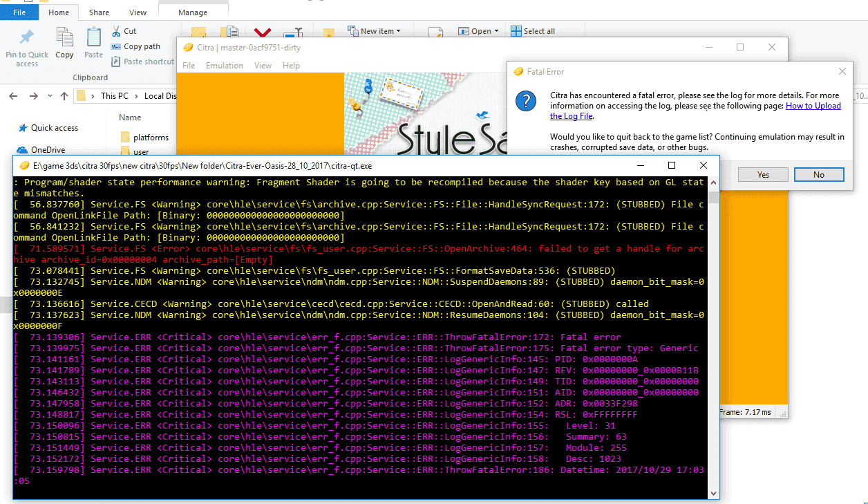The image size is (868, 504).
Task: Click the OneDrive cloud icon in the sidebar
Action: click(22, 150)
